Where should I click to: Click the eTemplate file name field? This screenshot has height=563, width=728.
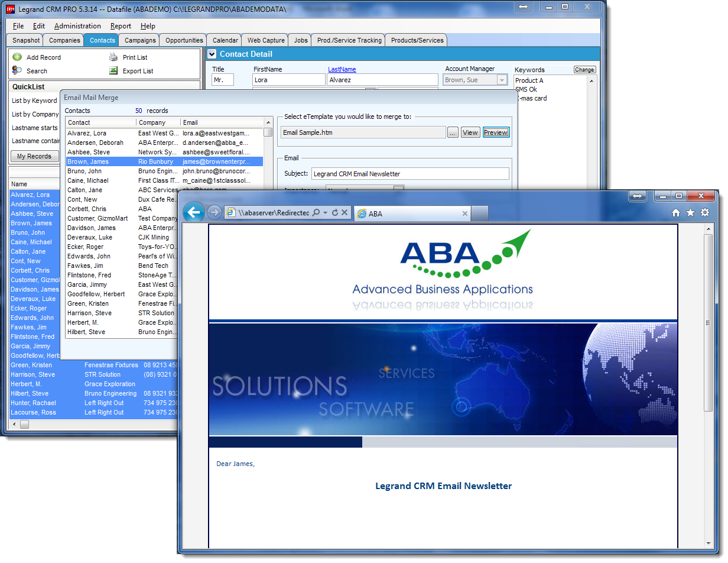(363, 132)
